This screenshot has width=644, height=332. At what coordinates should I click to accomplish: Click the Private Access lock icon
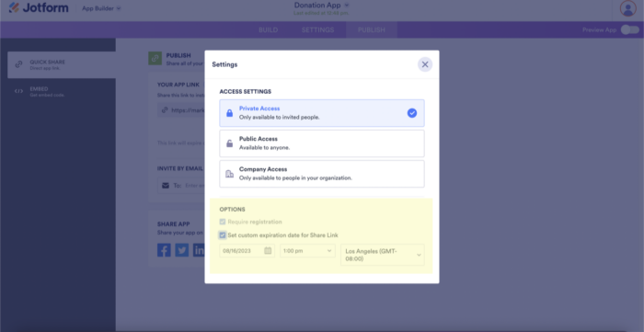click(230, 113)
